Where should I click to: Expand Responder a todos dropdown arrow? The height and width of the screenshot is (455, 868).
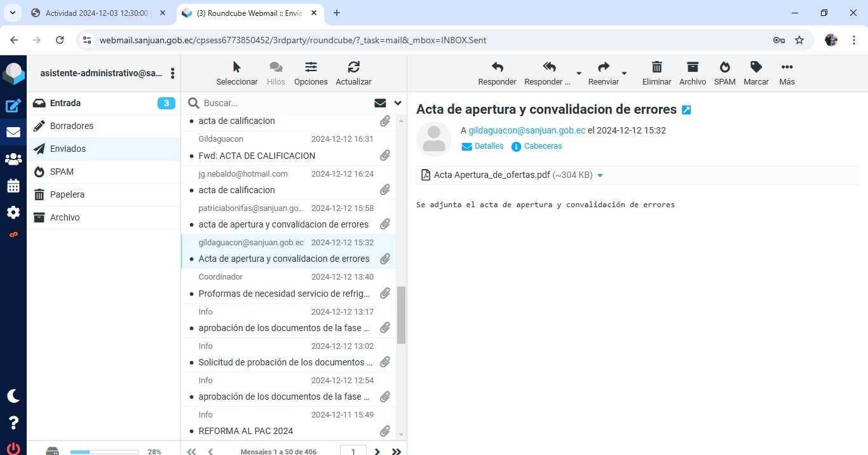pos(578,74)
